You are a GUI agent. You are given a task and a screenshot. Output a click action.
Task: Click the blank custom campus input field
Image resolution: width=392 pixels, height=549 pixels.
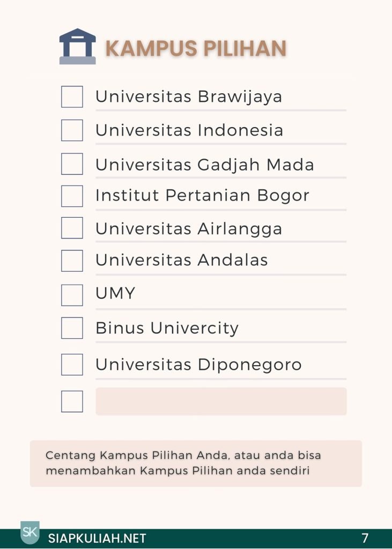tap(221, 402)
